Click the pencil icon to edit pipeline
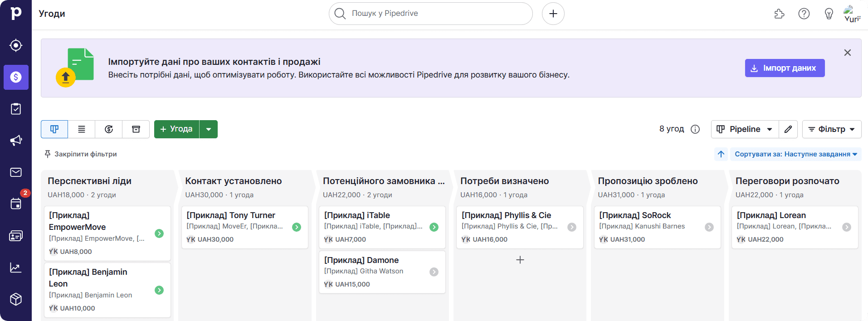The height and width of the screenshot is (321, 868). click(788, 129)
